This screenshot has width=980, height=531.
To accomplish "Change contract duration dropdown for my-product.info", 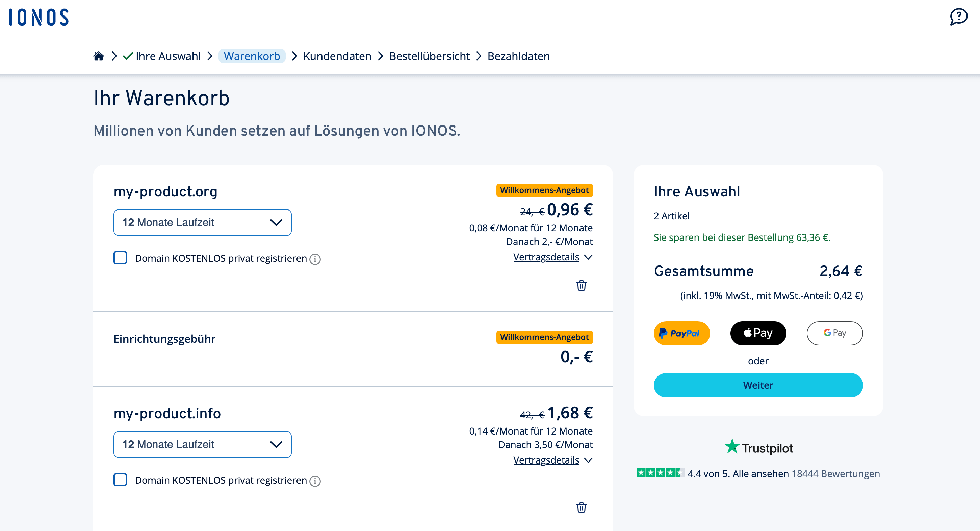I will 202,444.
